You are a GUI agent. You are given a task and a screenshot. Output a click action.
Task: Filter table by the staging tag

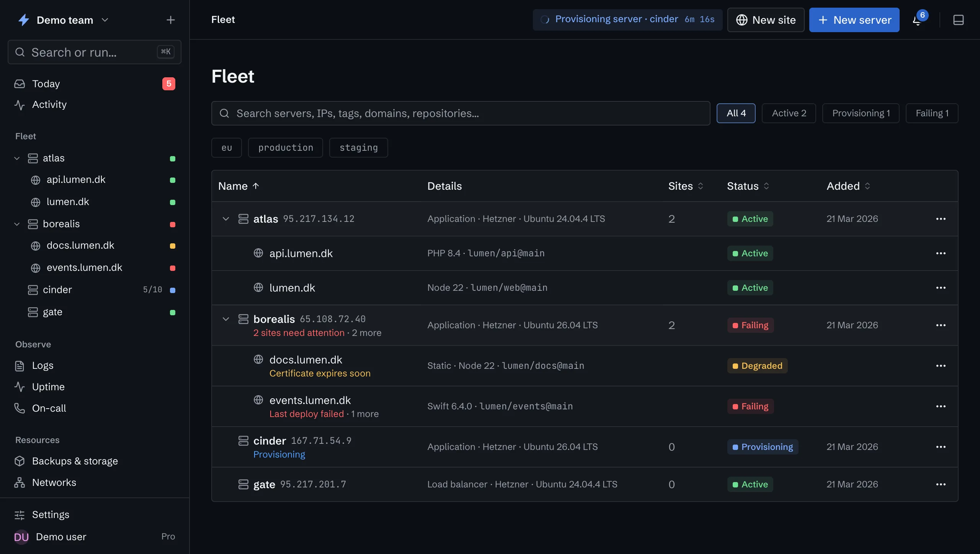coord(359,148)
